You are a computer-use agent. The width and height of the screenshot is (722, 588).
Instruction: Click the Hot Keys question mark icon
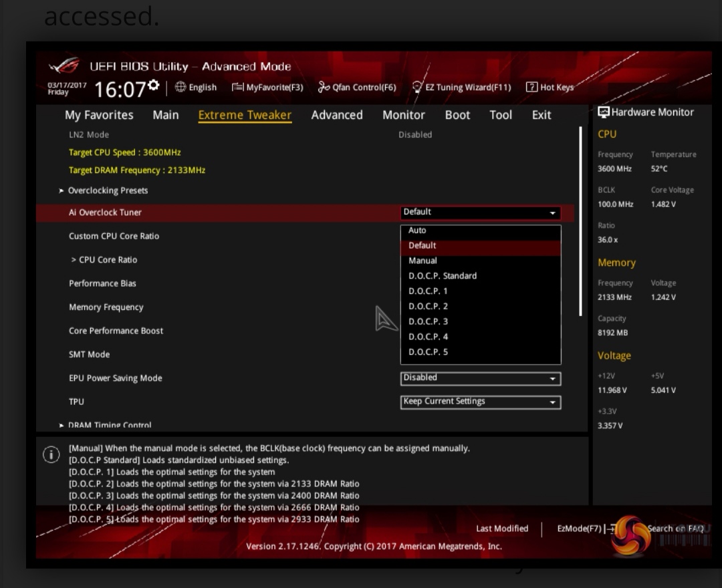pos(531,87)
